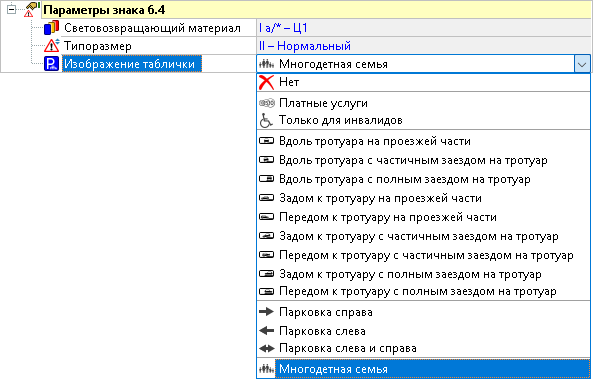Click the coins icon for Платные услуги
Viewport: 593px width, 379px height.
(x=266, y=103)
